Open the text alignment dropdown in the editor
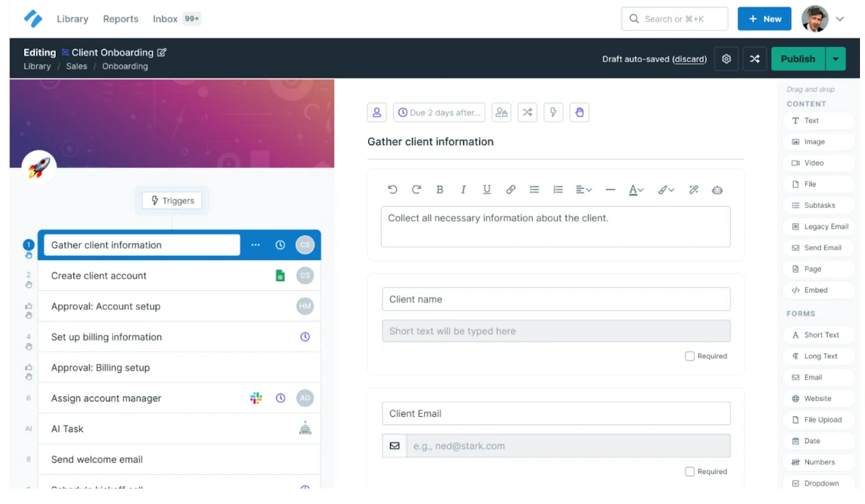 click(584, 190)
